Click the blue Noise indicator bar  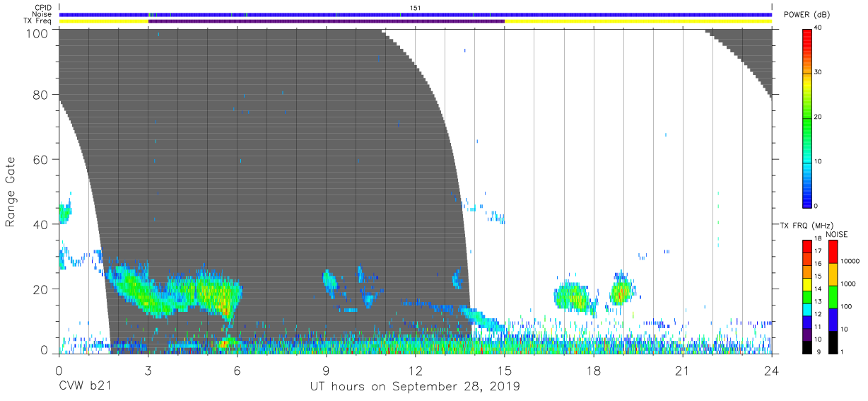[x=415, y=14]
